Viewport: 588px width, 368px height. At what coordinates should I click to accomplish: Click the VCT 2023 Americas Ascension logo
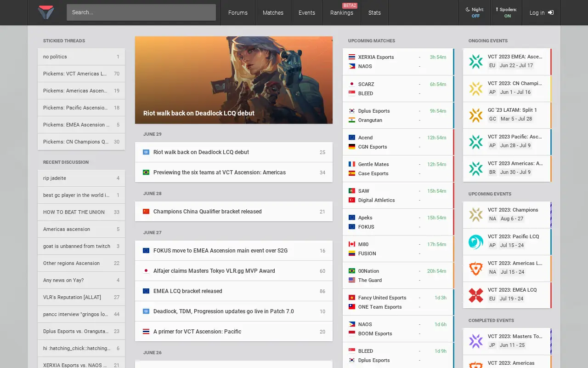(476, 168)
